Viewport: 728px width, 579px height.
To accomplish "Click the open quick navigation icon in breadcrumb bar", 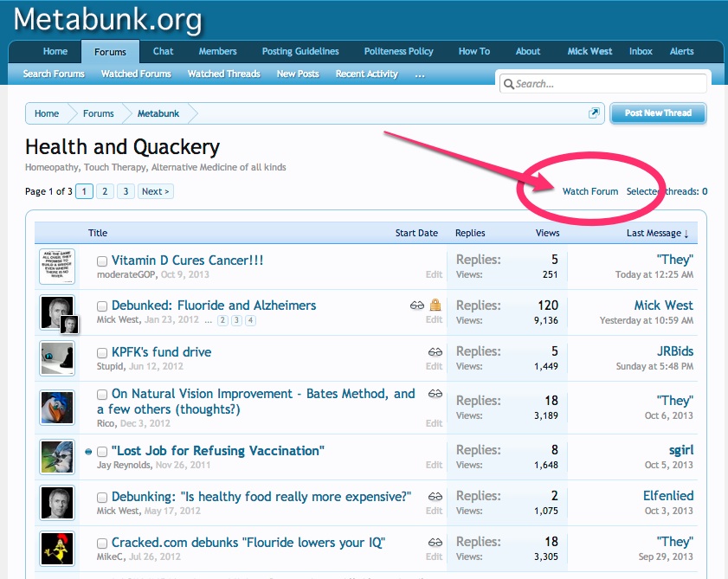I will coord(594,113).
